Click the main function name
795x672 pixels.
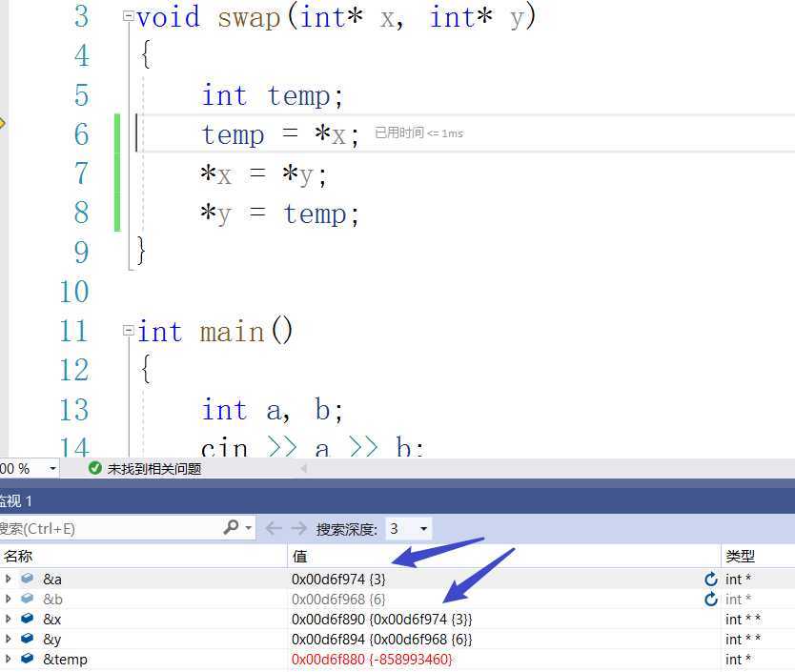(x=233, y=333)
